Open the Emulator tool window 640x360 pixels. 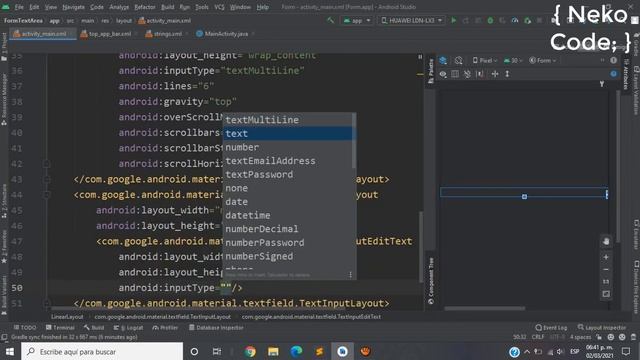[636, 235]
